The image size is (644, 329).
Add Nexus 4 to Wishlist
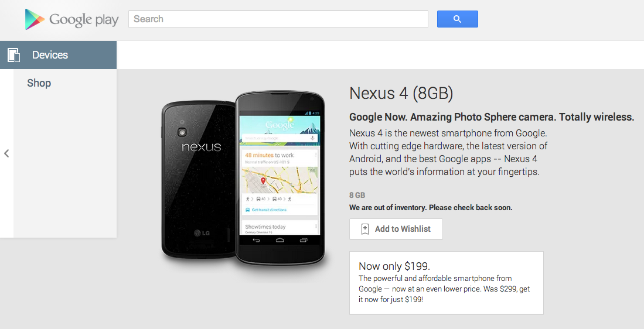click(396, 229)
